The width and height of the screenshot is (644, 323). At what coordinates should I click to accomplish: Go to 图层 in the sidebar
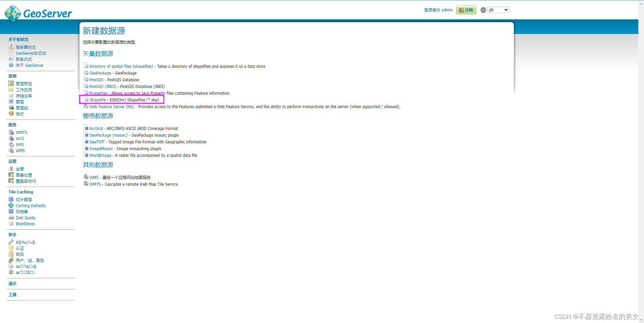point(20,102)
